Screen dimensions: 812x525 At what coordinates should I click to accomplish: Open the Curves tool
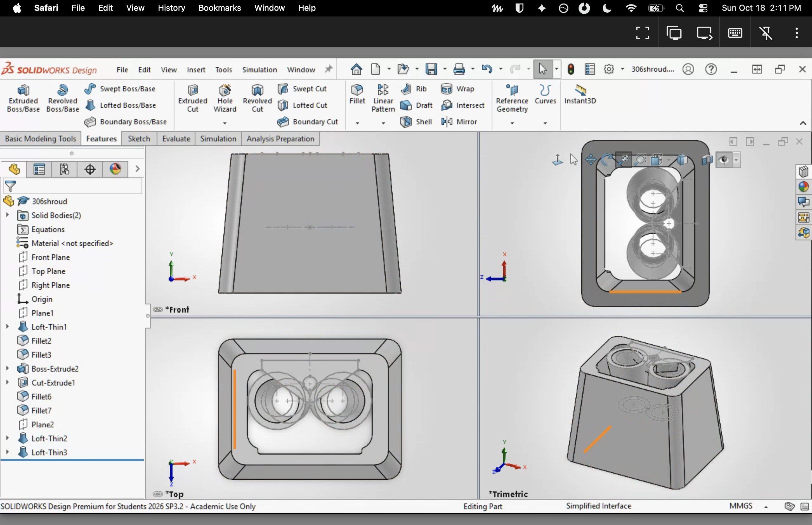coord(545,94)
